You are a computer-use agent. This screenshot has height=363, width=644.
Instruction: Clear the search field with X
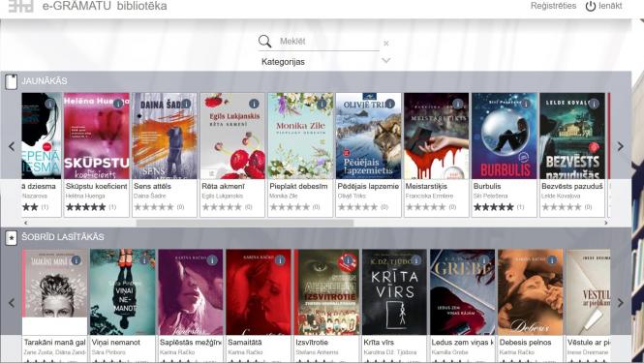386,44
